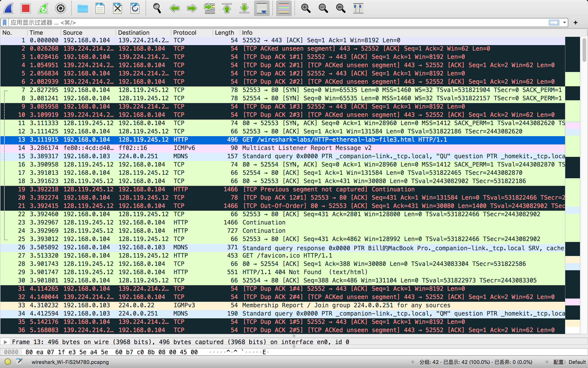Close the capture file icon

coord(117,9)
